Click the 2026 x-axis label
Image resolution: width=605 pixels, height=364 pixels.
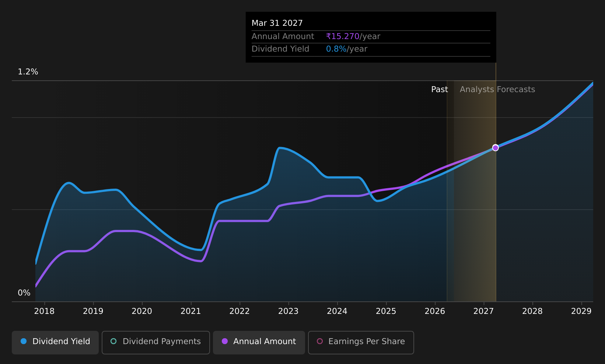point(435,311)
